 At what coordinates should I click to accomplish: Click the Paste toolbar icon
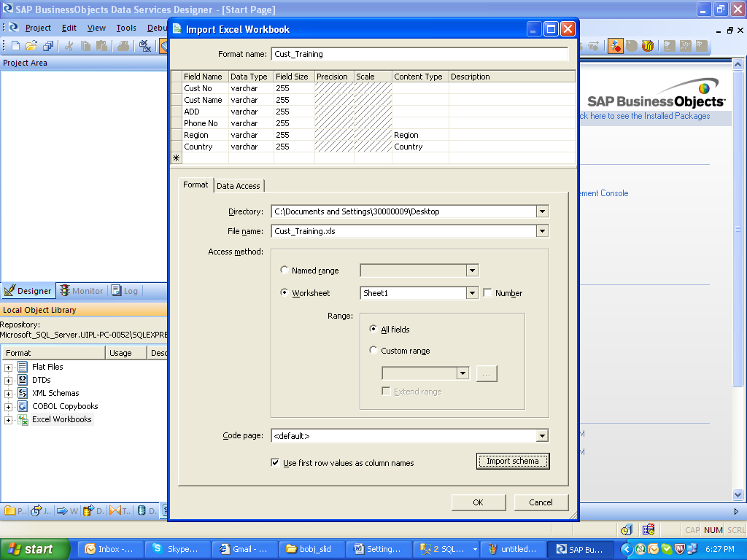pyautogui.click(x=101, y=46)
